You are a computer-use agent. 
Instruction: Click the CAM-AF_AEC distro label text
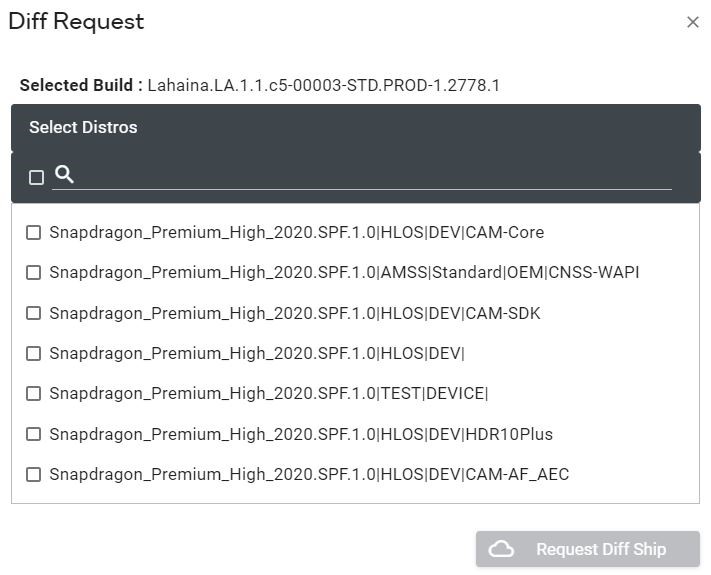[x=309, y=474]
